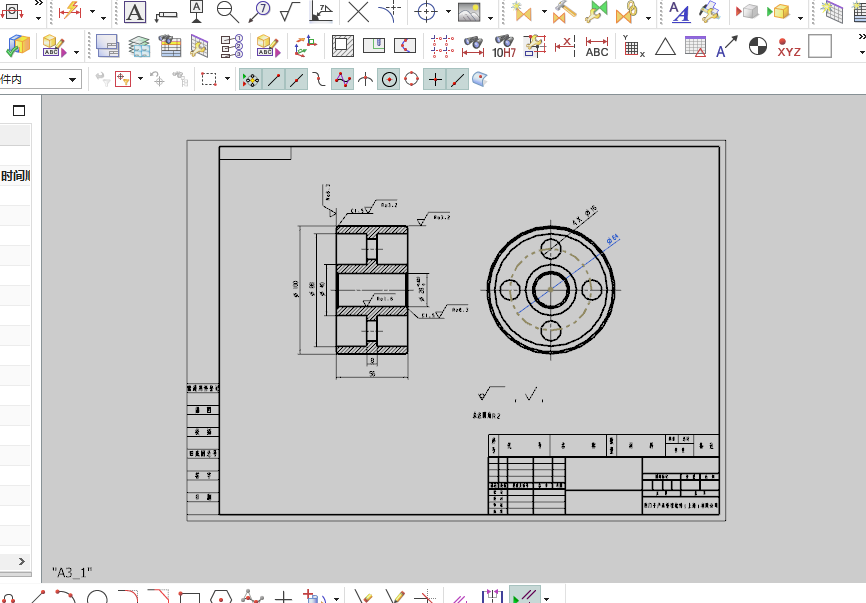Screen dimensions: 866x603
Task: Open the selection filter dropdown arrow
Action: tap(140, 79)
